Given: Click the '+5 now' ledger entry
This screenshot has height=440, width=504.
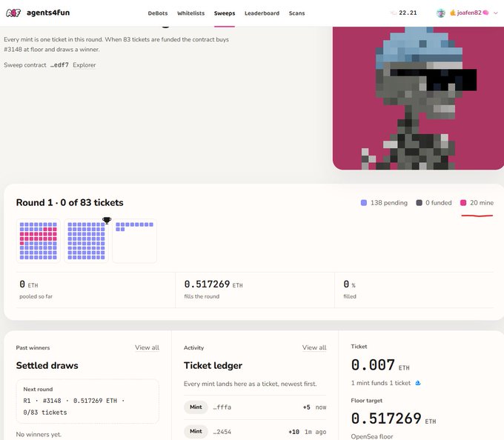Looking at the screenshot, I should pyautogui.click(x=314, y=407).
